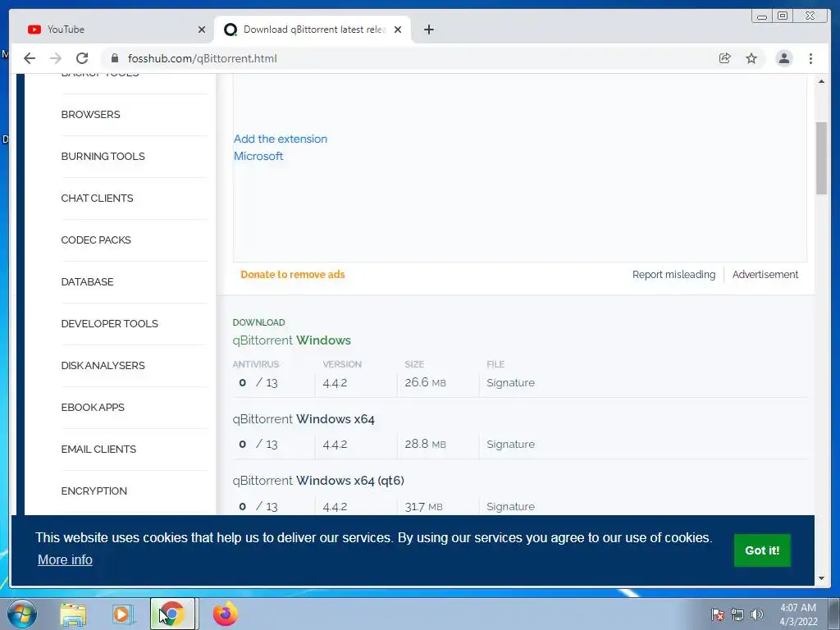Open the BROWSERS category
This screenshot has height=630, width=840.
click(90, 115)
